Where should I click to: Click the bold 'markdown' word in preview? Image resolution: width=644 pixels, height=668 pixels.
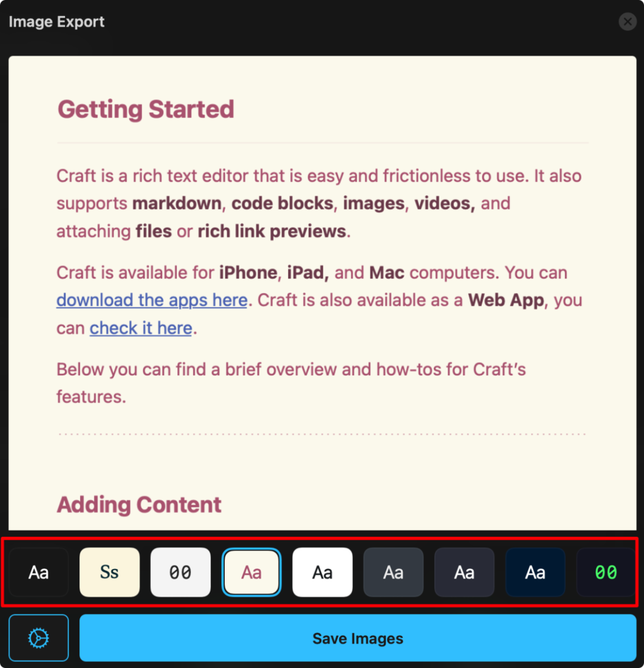(x=177, y=203)
